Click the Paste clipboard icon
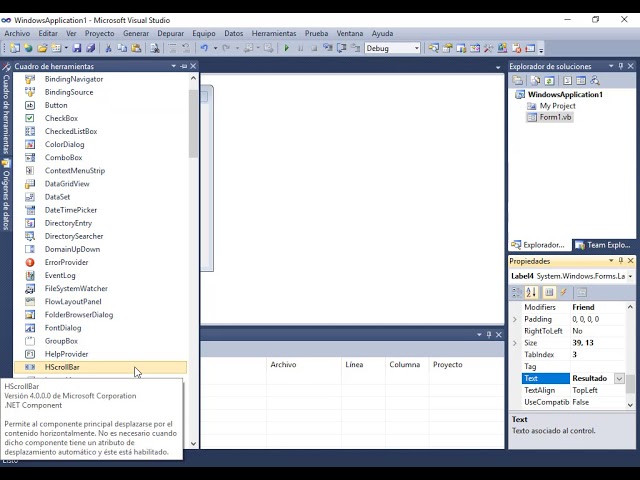This screenshot has height=480, width=640. (x=136, y=48)
